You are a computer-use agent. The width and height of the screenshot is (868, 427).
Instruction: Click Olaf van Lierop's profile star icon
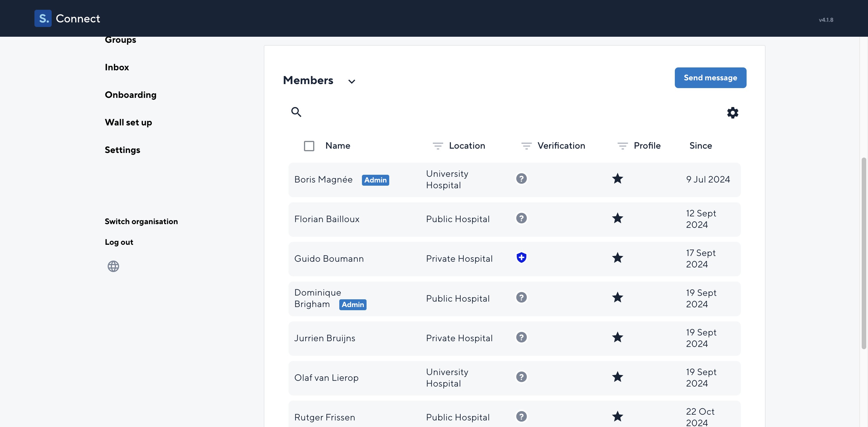[617, 377]
